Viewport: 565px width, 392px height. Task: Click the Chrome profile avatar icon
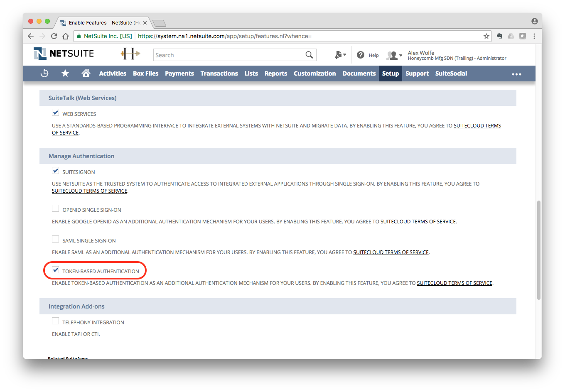[534, 21]
